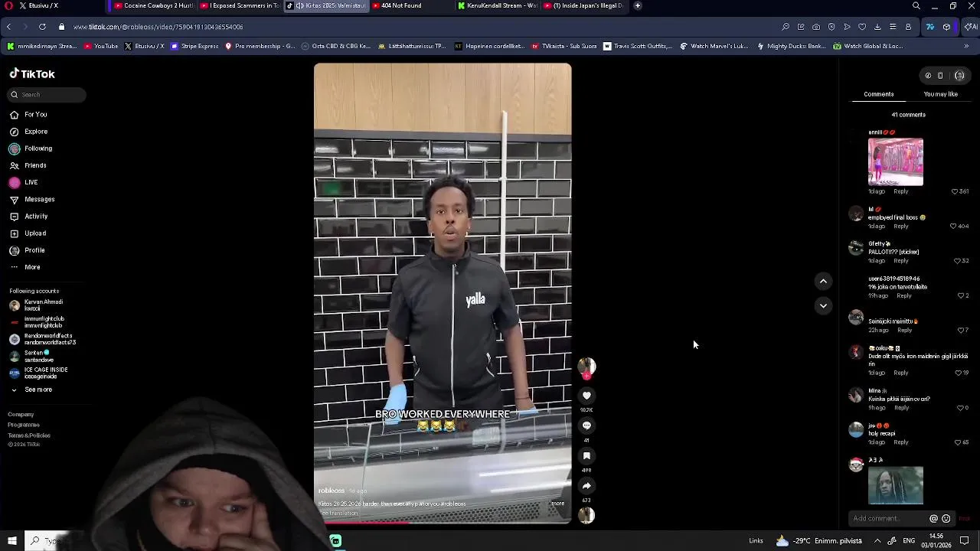980x551 pixels.
Task: Open image in the bottom comment
Action: [895, 485]
